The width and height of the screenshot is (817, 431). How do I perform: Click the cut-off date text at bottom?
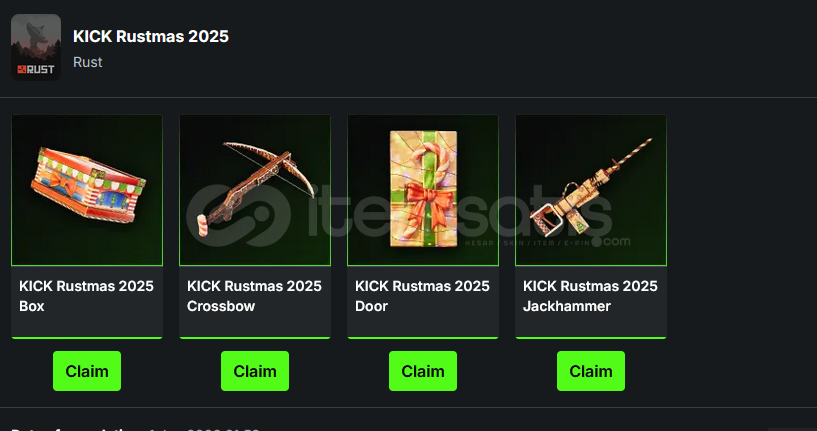point(135,429)
